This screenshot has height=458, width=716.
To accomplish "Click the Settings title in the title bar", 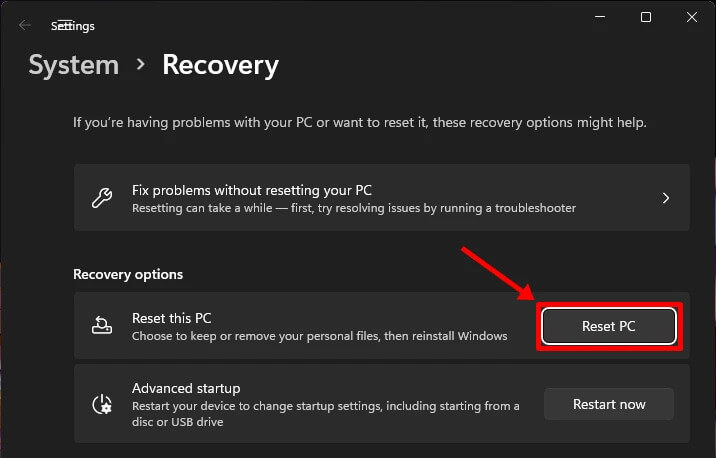I will pos(73,26).
